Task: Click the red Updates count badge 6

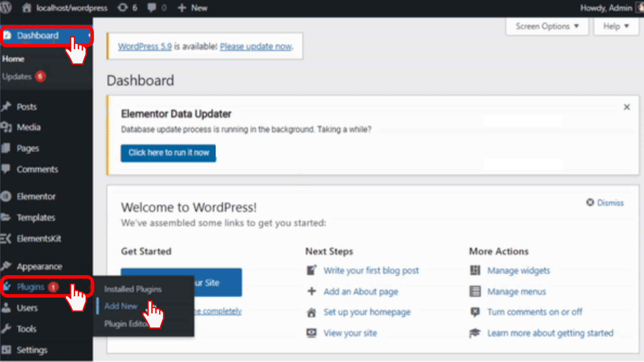Action: pos(40,76)
